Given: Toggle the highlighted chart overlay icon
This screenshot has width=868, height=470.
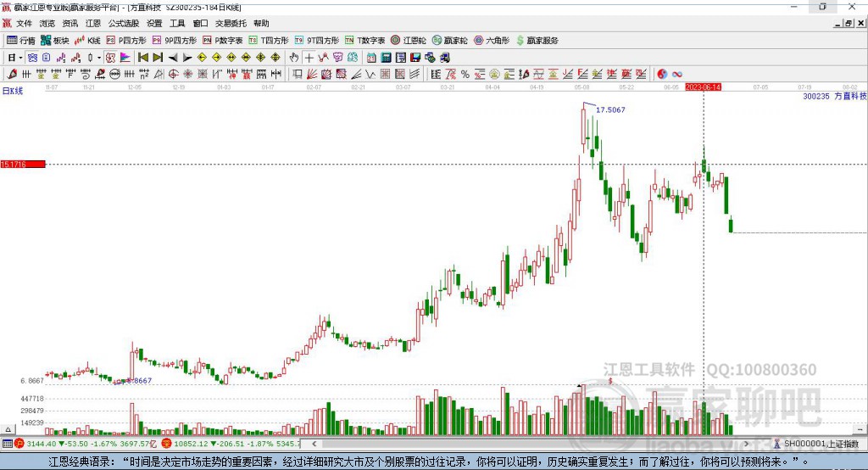Looking at the screenshot, I should pyautogui.click(x=110, y=58).
